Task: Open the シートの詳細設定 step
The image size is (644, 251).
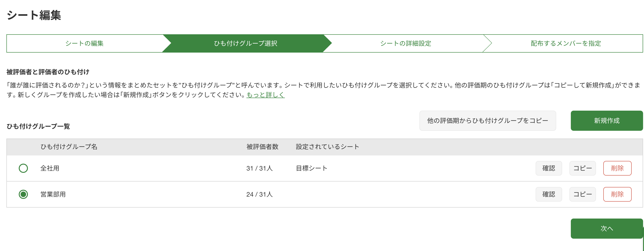Action: pyautogui.click(x=405, y=43)
